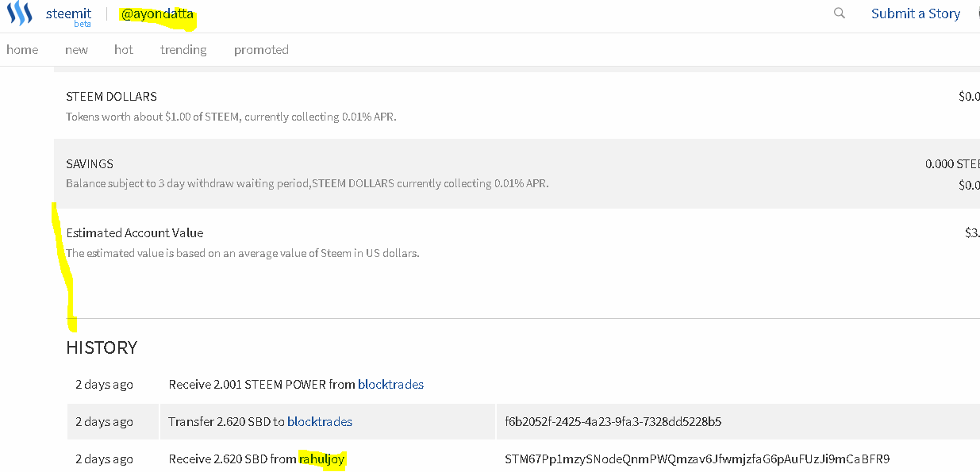Click the steemit beta site name
This screenshot has height=472, width=980.
(68, 16)
